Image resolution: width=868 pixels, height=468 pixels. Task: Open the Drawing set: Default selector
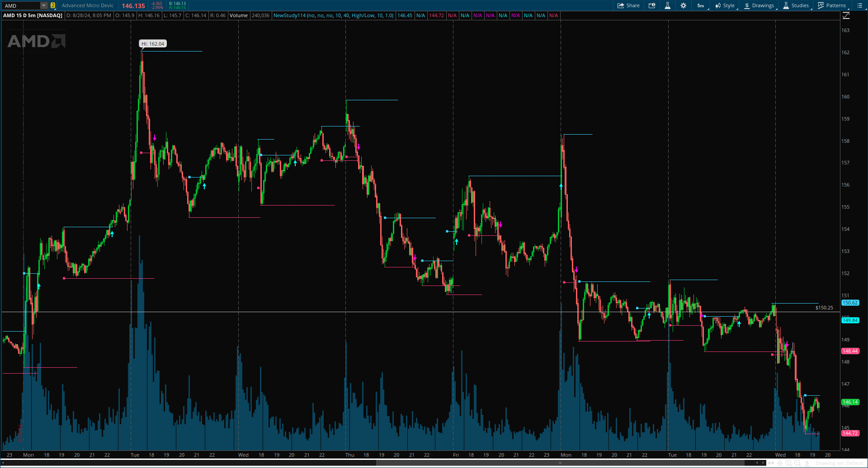(x=840, y=463)
